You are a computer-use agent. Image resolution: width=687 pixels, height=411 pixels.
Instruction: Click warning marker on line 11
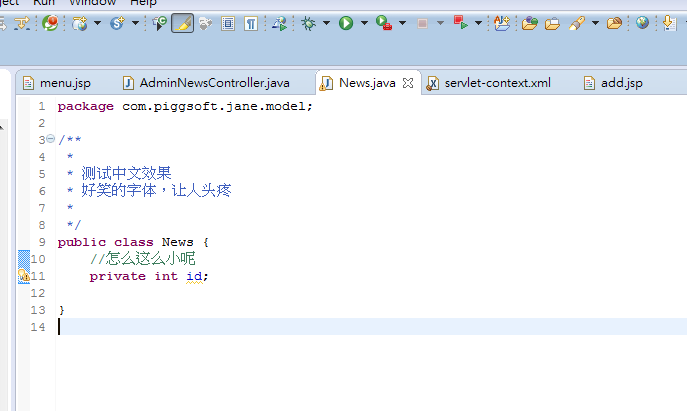(x=24, y=276)
